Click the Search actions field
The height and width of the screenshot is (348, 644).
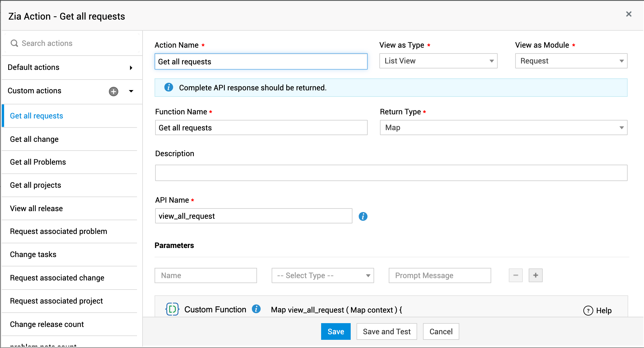[72, 43]
